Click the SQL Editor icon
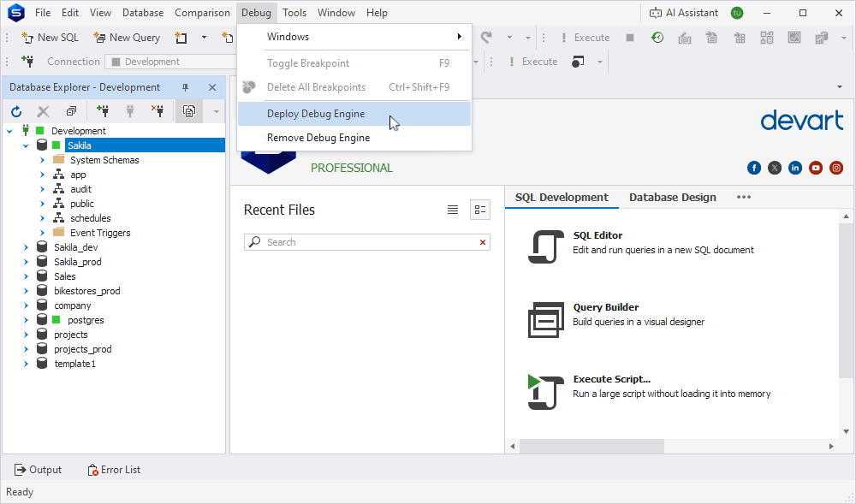The image size is (856, 504). (x=546, y=246)
